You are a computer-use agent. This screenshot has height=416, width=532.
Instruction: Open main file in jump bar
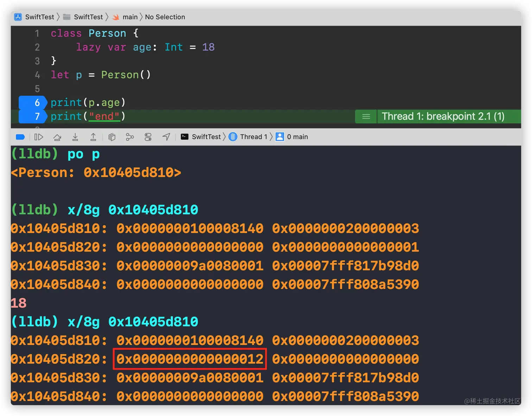(125, 17)
